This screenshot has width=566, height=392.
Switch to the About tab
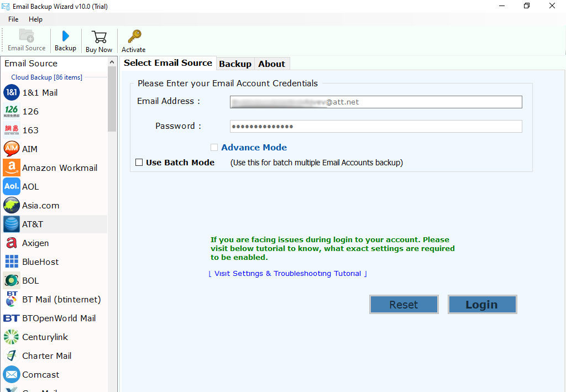272,63
